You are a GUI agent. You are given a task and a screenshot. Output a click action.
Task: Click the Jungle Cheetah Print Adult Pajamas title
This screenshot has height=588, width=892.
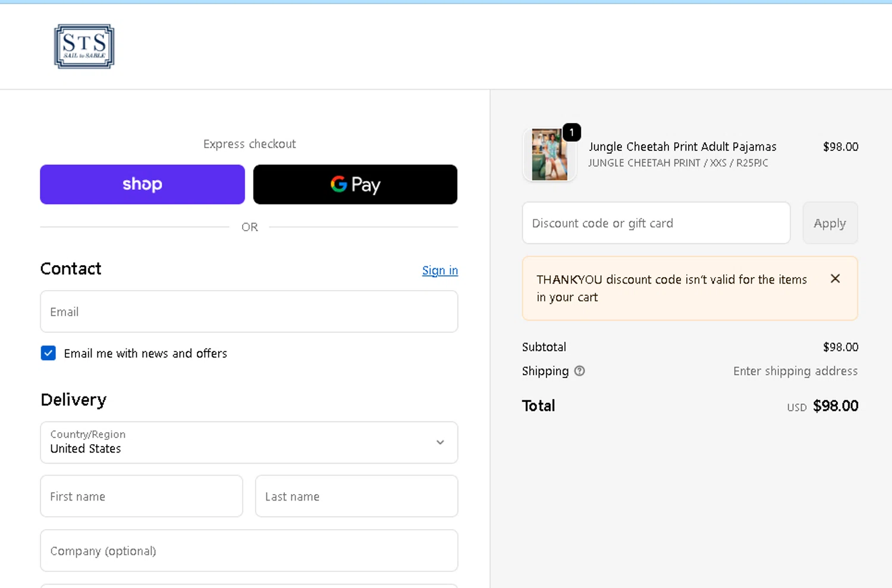pyautogui.click(x=683, y=147)
